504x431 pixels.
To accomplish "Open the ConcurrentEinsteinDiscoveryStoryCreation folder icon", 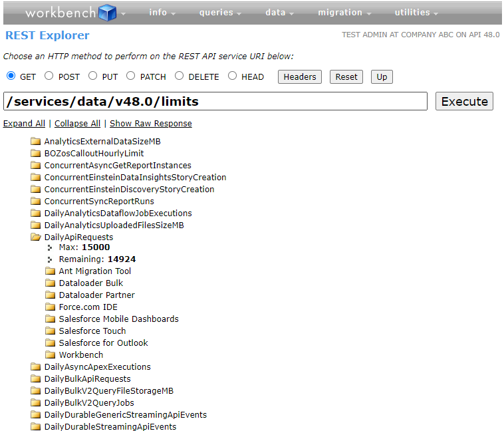I will pos(36,189).
